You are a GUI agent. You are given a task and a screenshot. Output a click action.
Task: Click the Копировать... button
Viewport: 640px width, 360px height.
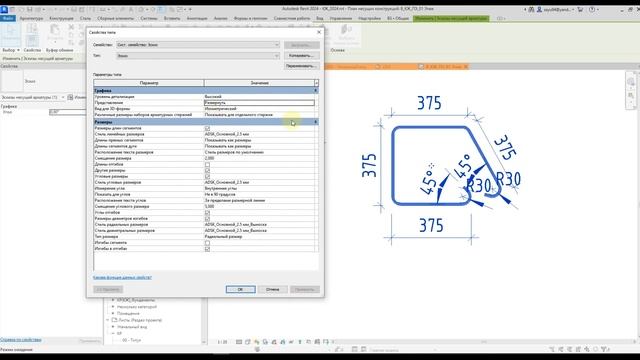point(301,56)
